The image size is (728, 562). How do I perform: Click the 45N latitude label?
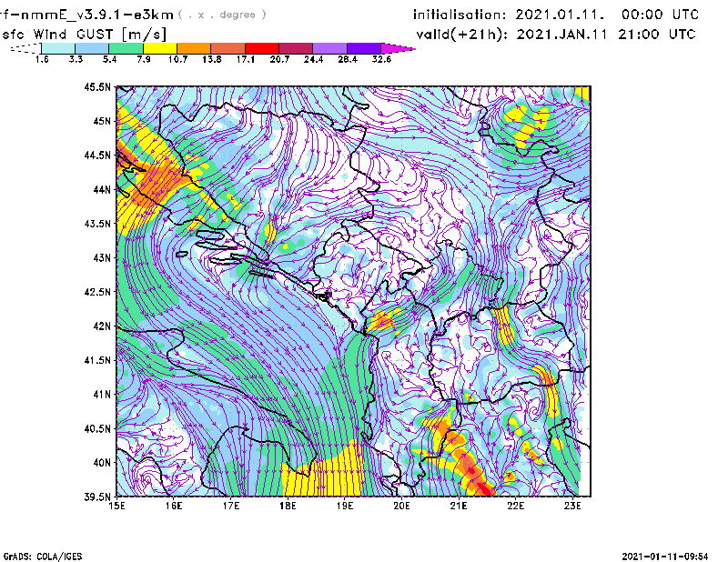coord(102,121)
